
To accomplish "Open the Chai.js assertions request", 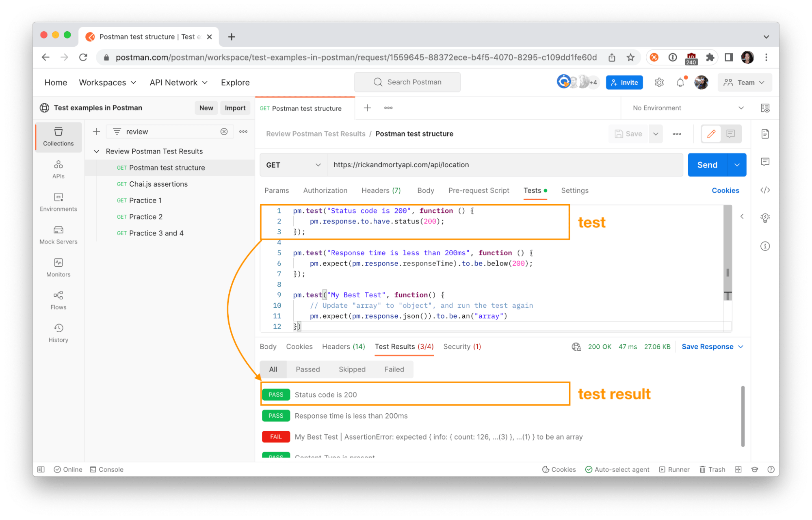I will click(158, 184).
